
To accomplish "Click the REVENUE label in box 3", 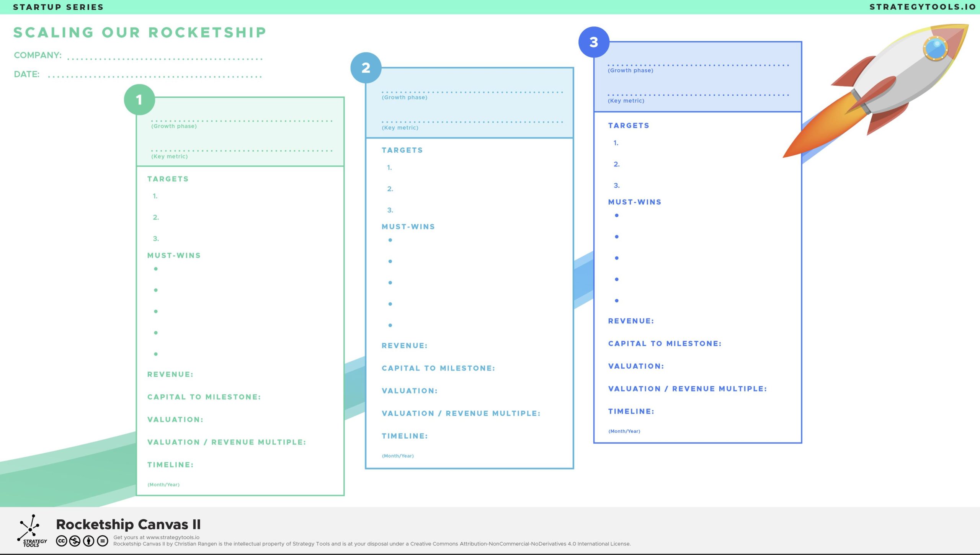I will point(631,321).
